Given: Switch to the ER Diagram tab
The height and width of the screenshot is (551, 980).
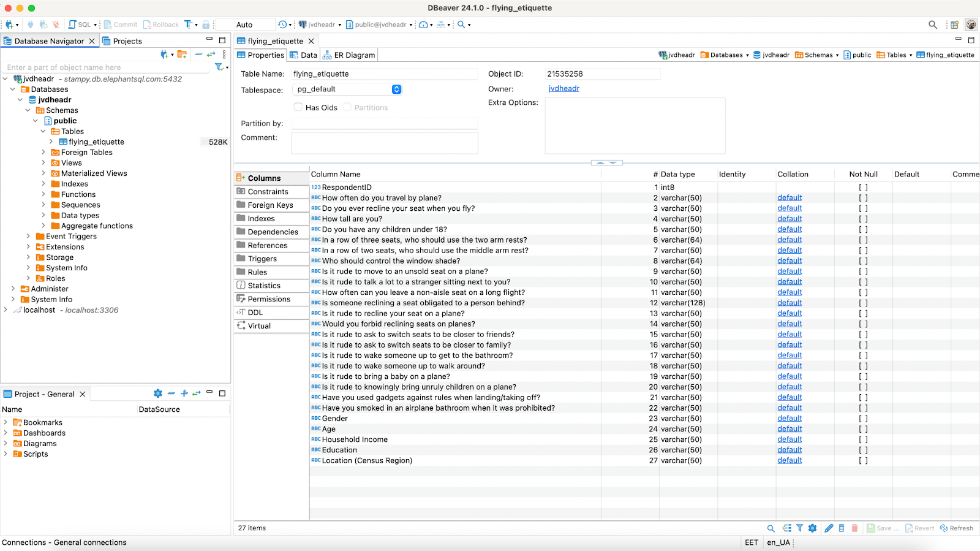Looking at the screenshot, I should [349, 55].
